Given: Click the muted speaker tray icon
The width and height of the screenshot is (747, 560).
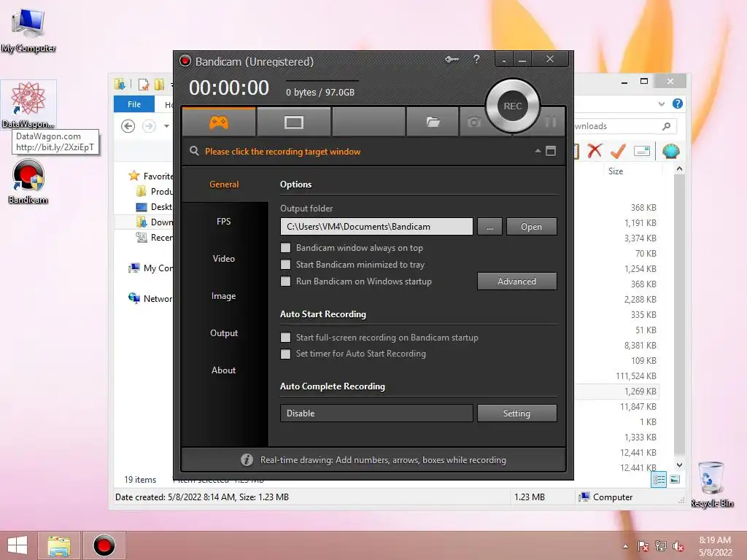Looking at the screenshot, I should tap(678, 546).
